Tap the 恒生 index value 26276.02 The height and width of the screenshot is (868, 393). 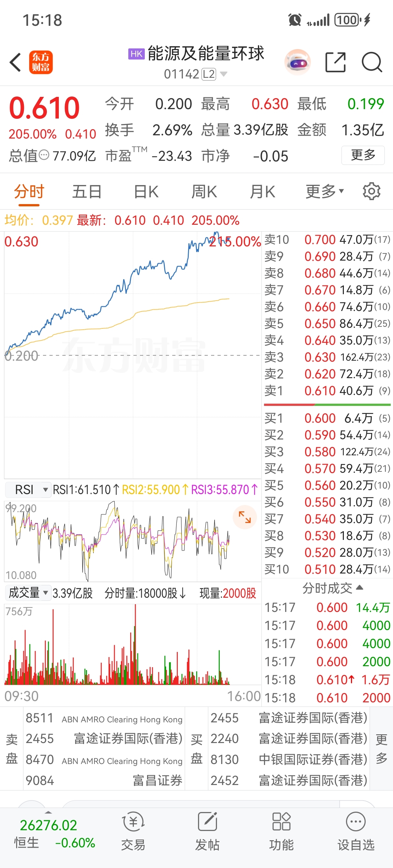pos(48,825)
